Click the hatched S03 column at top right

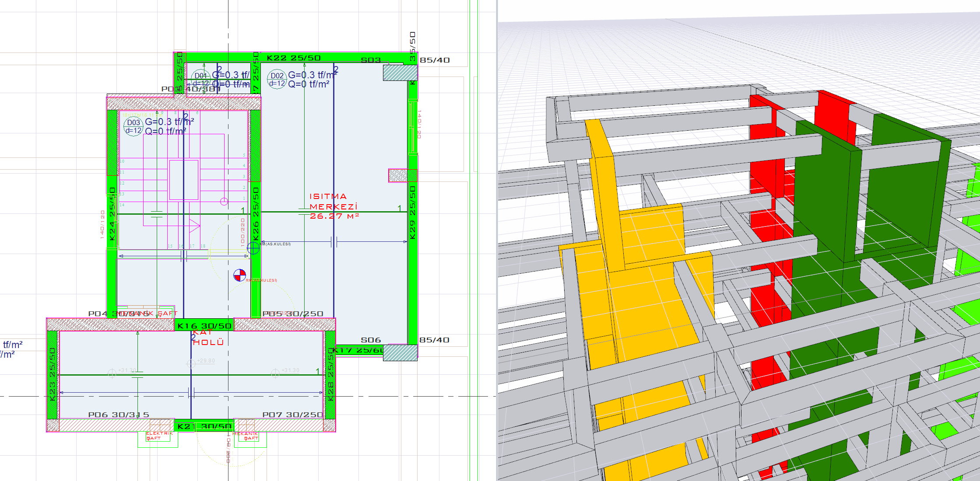[x=400, y=73]
